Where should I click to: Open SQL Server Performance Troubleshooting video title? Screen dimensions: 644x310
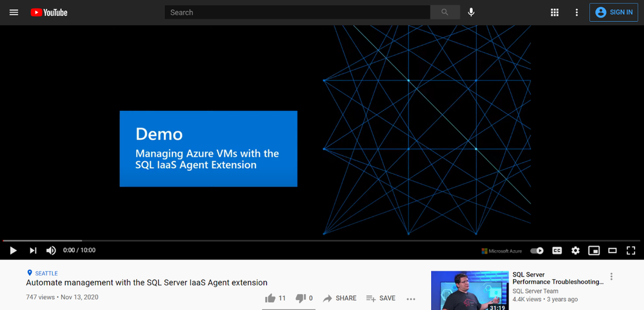tap(558, 278)
